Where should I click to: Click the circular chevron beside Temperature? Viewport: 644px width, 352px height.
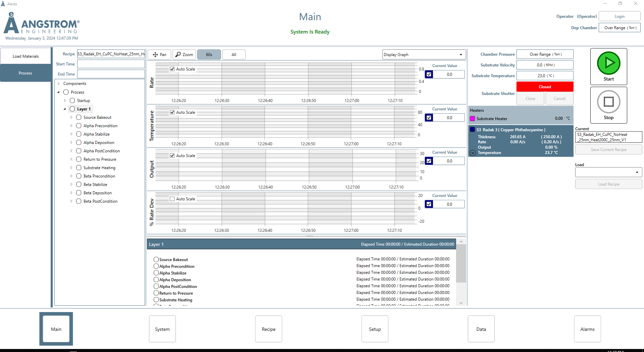(473, 153)
